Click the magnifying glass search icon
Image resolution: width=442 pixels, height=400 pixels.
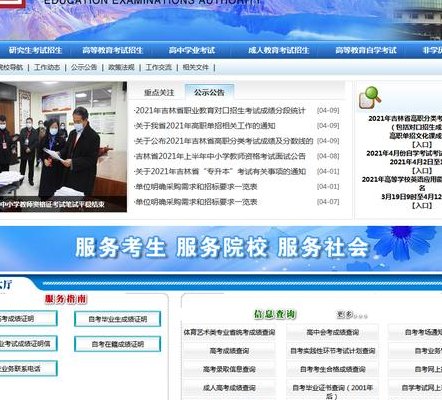coord(370,98)
